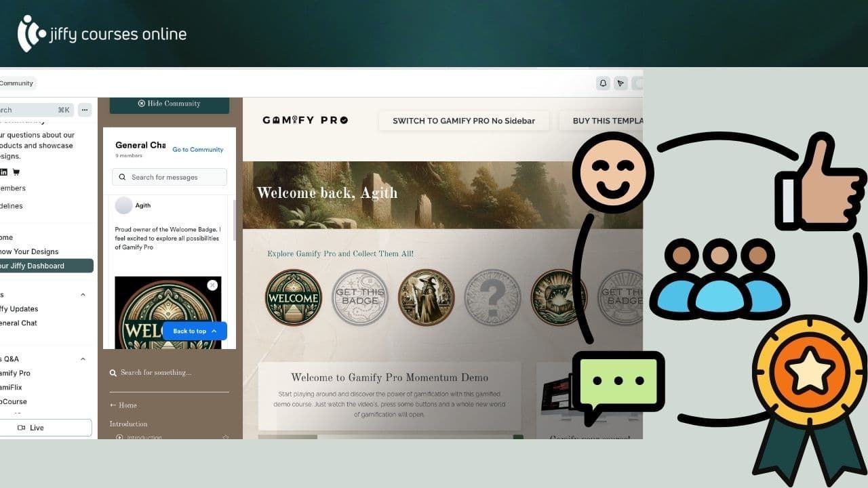The height and width of the screenshot is (488, 868).
Task: Focus the Search for messages field
Action: 170,177
